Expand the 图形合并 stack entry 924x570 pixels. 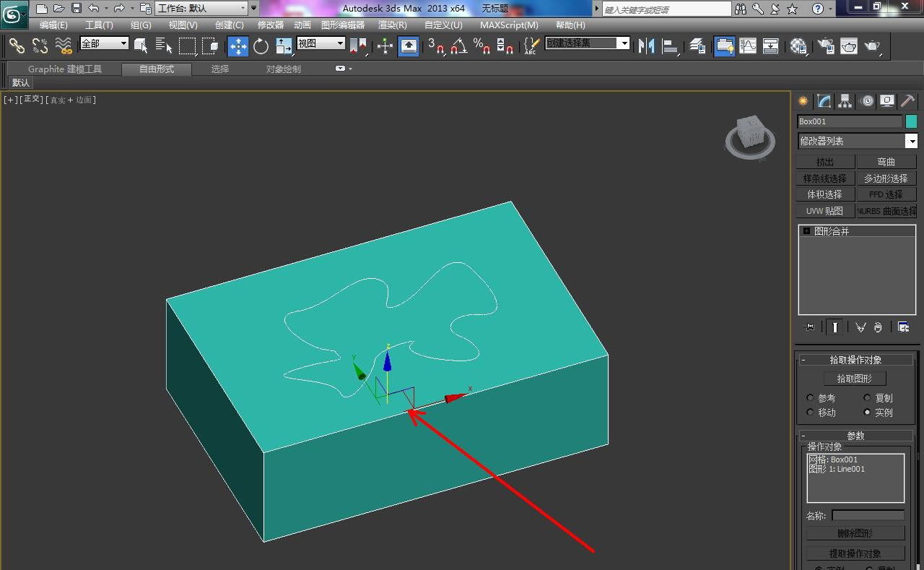tap(806, 231)
